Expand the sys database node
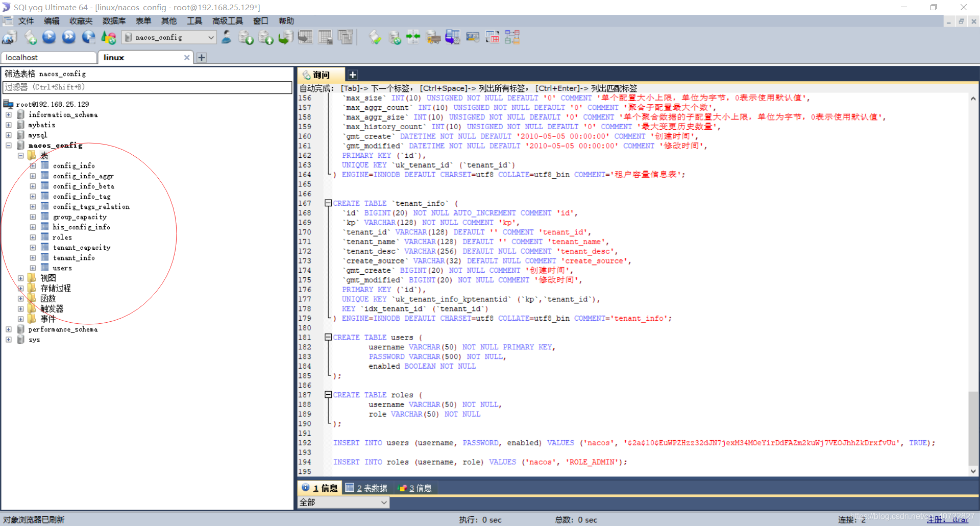 coord(9,340)
